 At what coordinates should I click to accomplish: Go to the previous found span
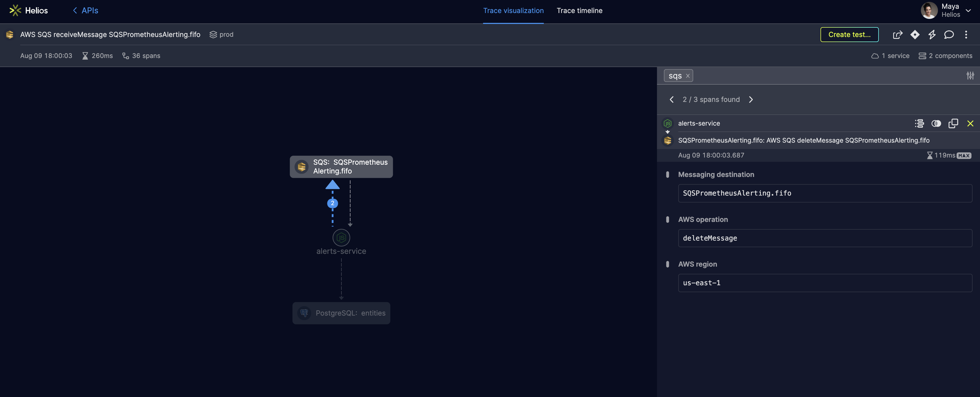(671, 100)
